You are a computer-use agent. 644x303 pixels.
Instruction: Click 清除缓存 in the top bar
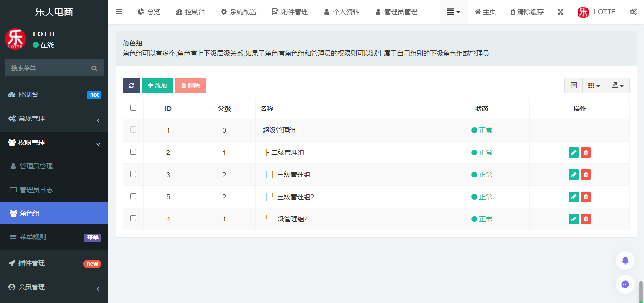pos(527,12)
